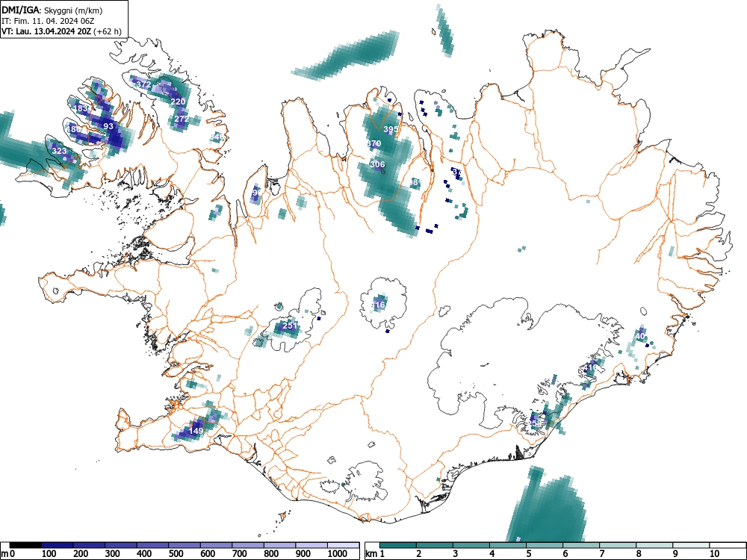Click the "km 1" label on the kilometers legend

375,554
